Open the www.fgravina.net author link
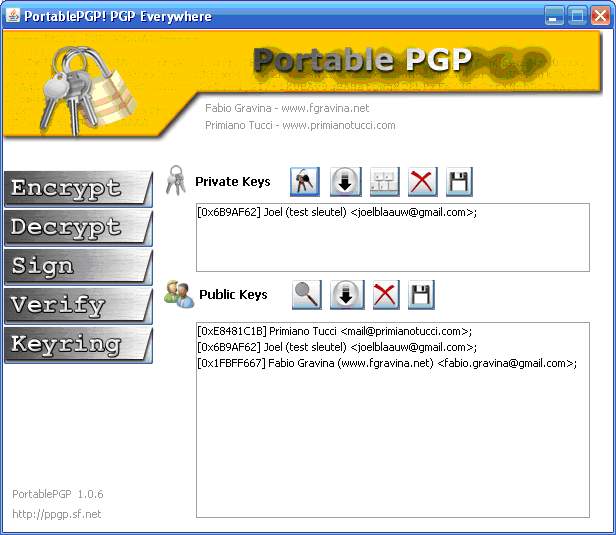 click(x=325, y=108)
